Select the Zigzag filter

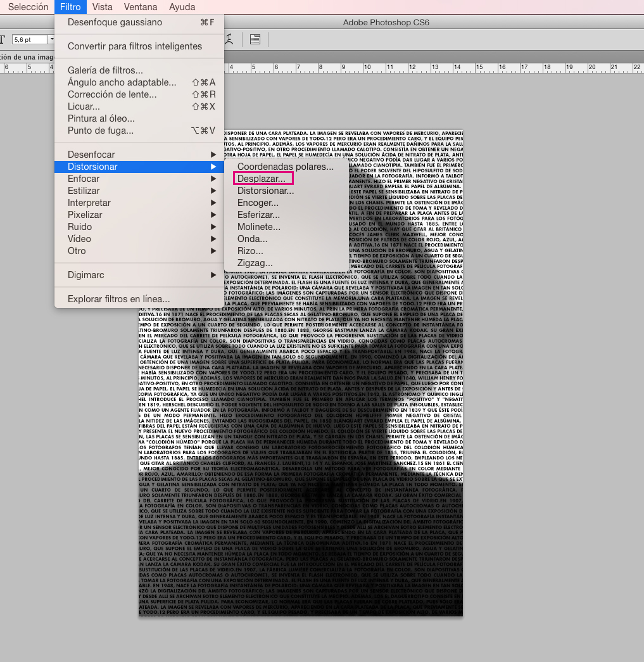[x=287, y=263]
